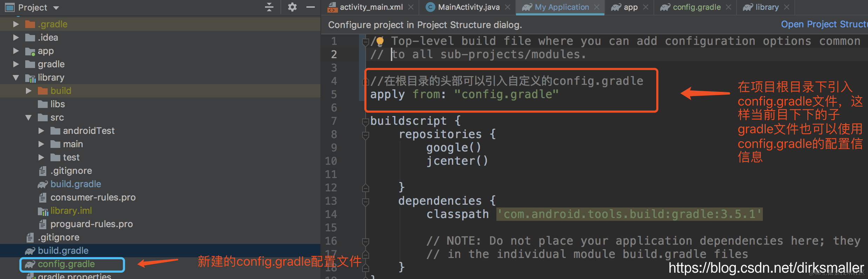
Task: Close the My Application tab
Action: pos(597,7)
